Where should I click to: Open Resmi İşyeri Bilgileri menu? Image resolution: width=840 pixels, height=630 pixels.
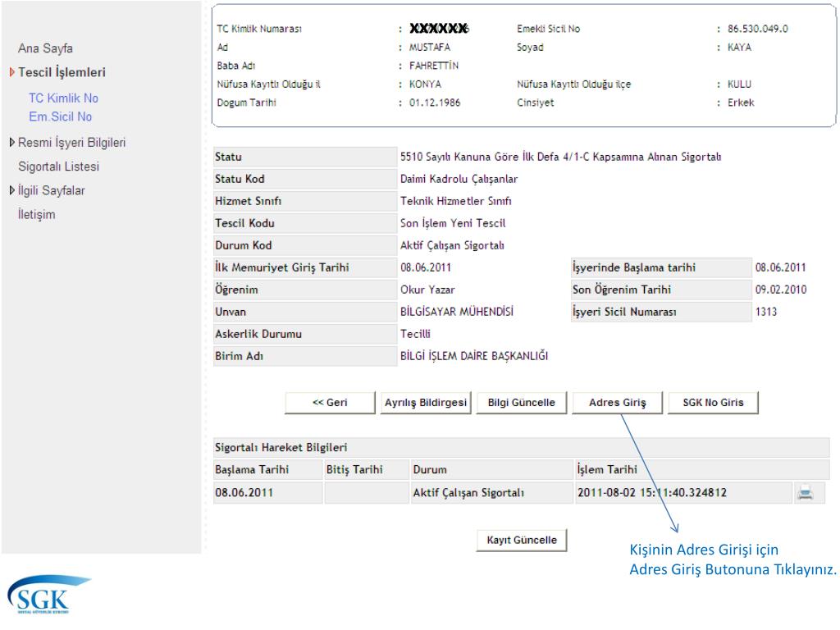[x=72, y=143]
